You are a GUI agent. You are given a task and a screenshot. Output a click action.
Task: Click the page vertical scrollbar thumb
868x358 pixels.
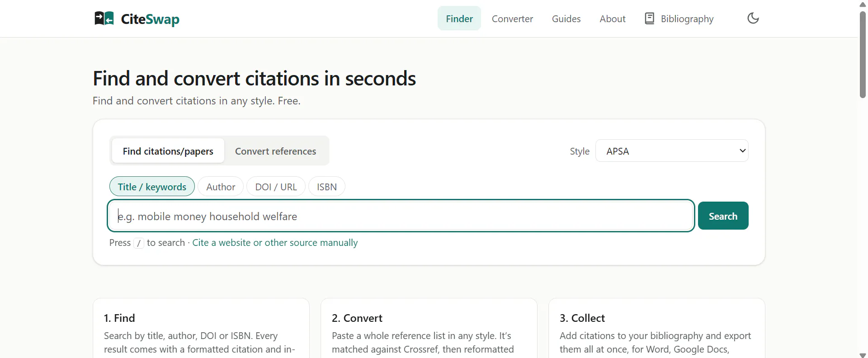(x=863, y=54)
